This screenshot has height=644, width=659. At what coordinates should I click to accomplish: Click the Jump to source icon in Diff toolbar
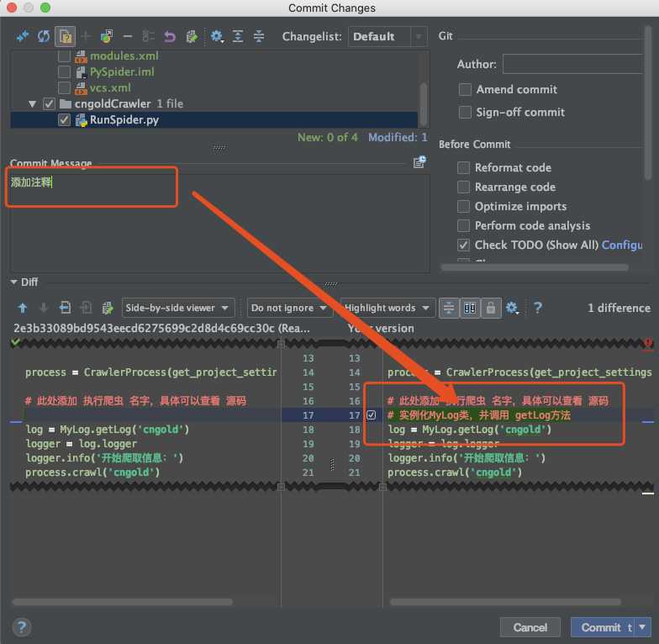pyautogui.click(x=65, y=308)
